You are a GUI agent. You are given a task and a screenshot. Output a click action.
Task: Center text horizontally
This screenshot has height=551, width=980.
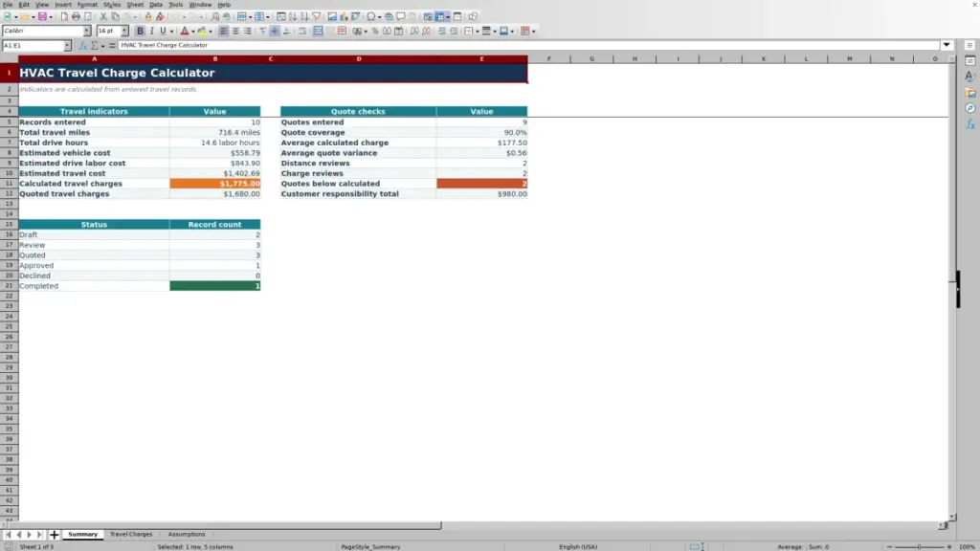(235, 31)
